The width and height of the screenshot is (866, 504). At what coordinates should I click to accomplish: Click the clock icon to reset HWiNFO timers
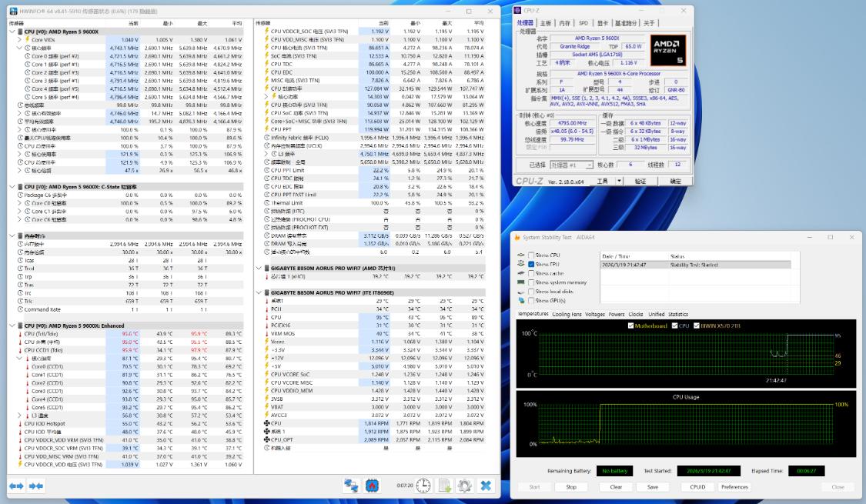click(x=423, y=486)
